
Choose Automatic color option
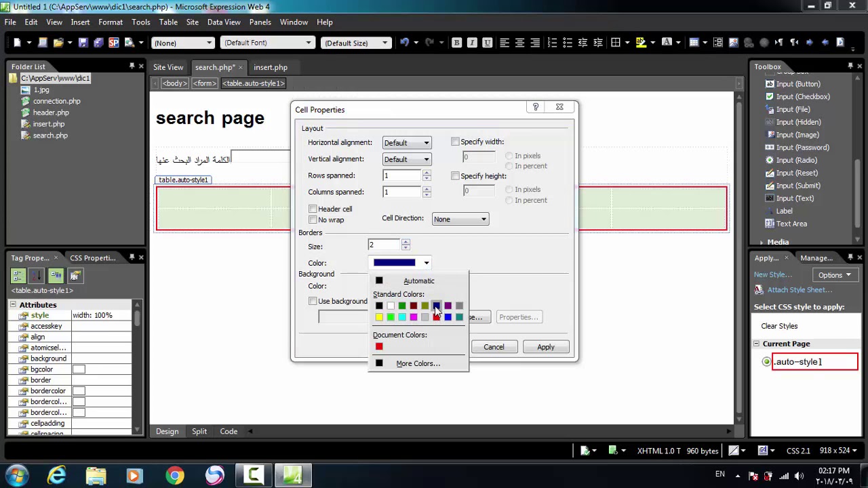419,281
